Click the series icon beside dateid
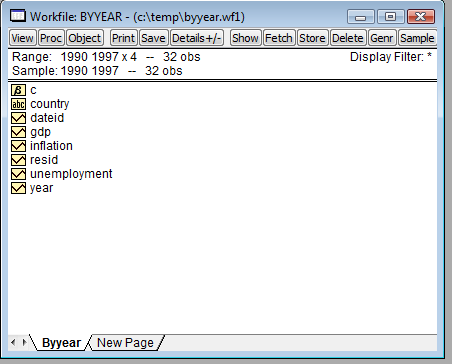This screenshot has width=452, height=364. tap(18, 118)
